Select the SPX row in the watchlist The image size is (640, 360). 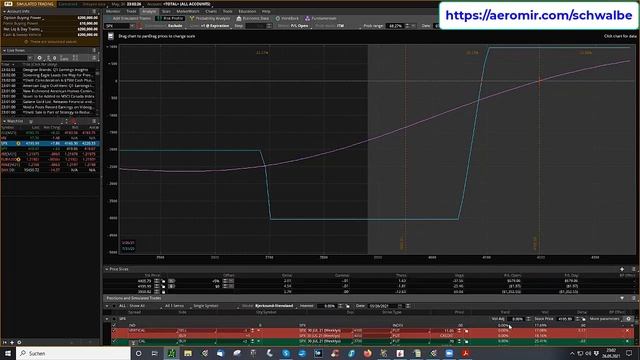pos(50,144)
